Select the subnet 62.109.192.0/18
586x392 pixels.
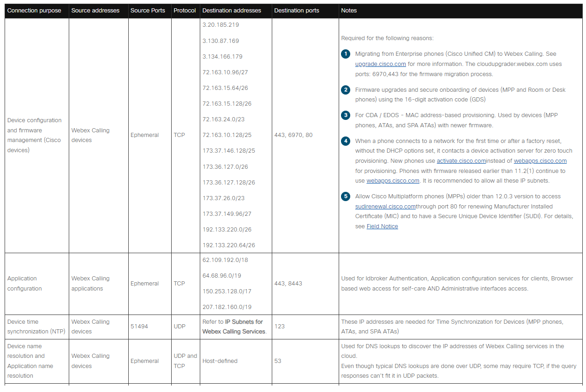(225, 260)
